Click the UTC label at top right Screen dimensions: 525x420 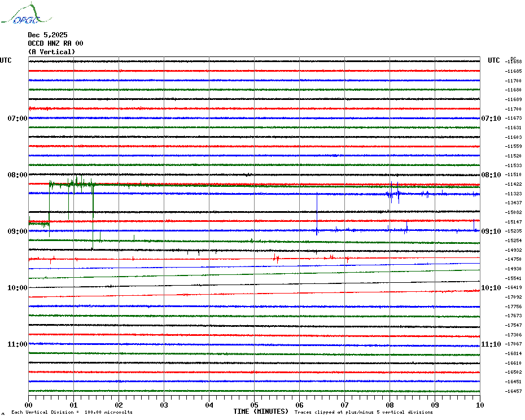tap(494, 60)
